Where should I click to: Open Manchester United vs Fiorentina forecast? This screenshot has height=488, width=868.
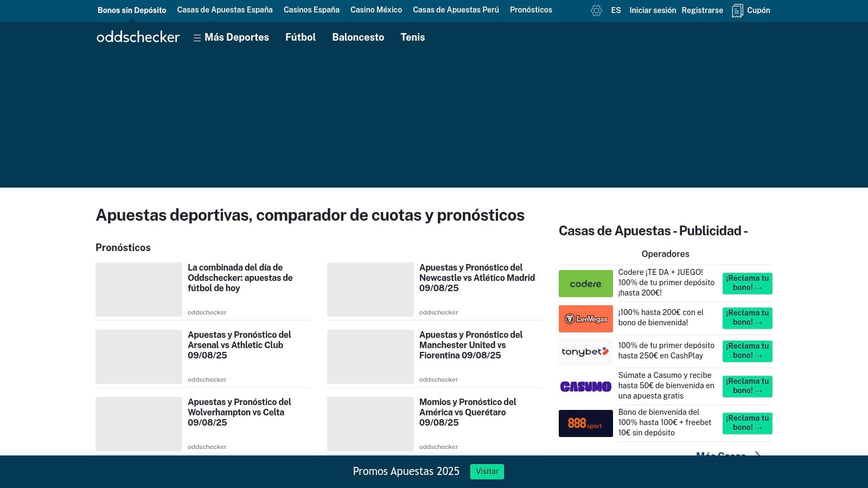point(471,345)
